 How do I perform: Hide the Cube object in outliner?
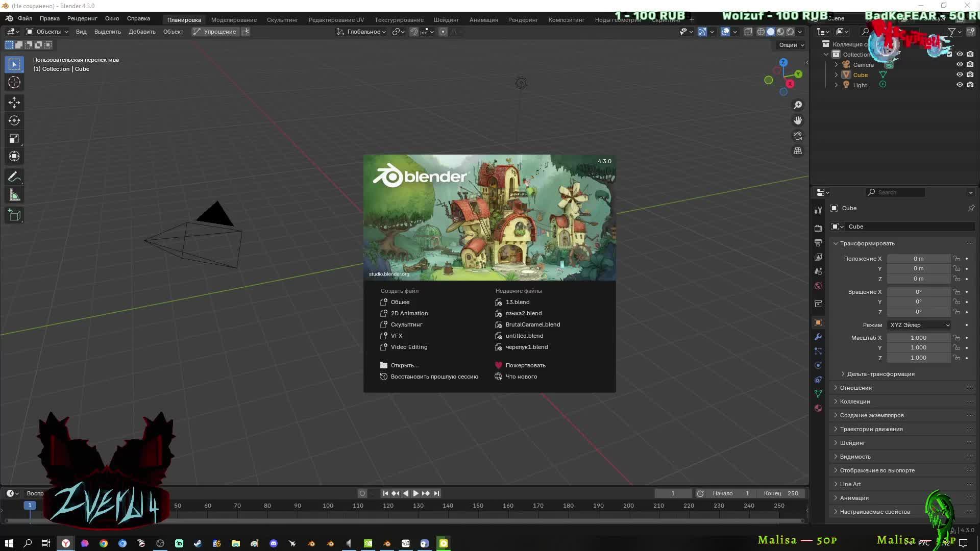click(960, 74)
